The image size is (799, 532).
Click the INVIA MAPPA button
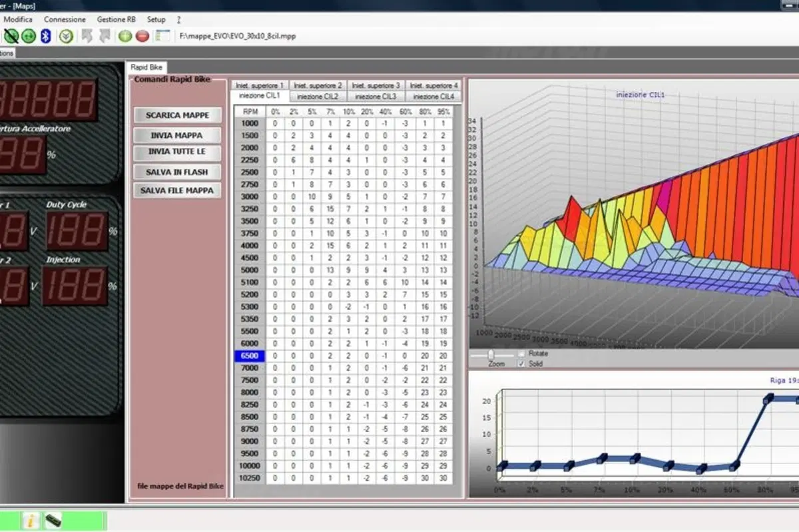pyautogui.click(x=177, y=135)
